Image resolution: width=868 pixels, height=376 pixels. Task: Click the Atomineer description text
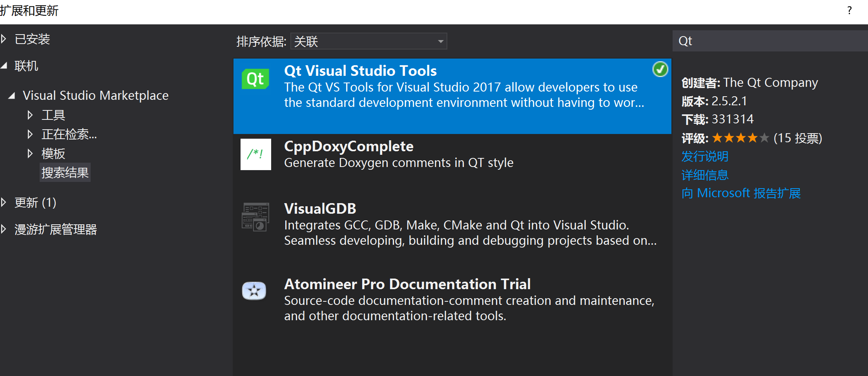click(469, 308)
